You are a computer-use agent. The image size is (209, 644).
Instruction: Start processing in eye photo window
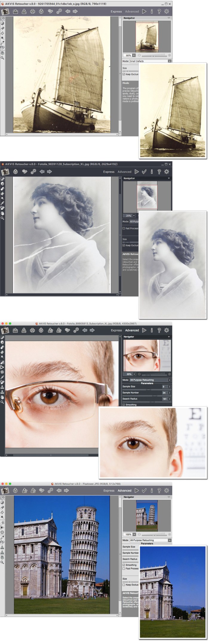coord(144,330)
